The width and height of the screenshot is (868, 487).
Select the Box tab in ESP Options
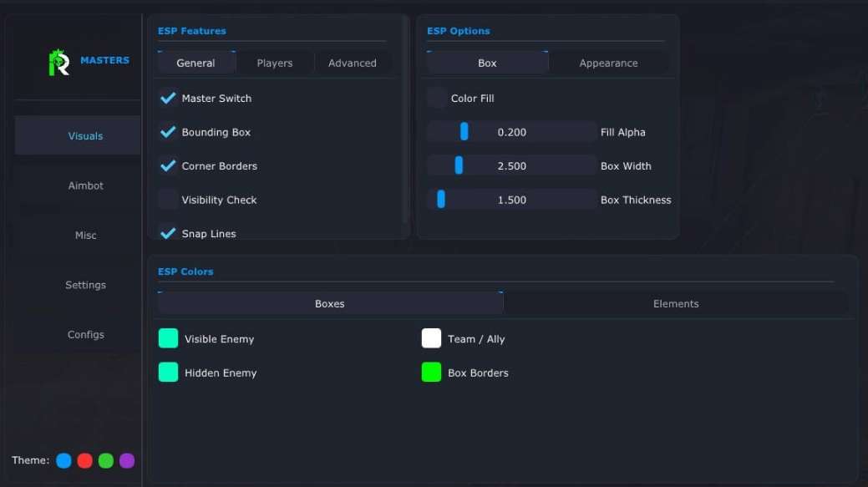(487, 63)
